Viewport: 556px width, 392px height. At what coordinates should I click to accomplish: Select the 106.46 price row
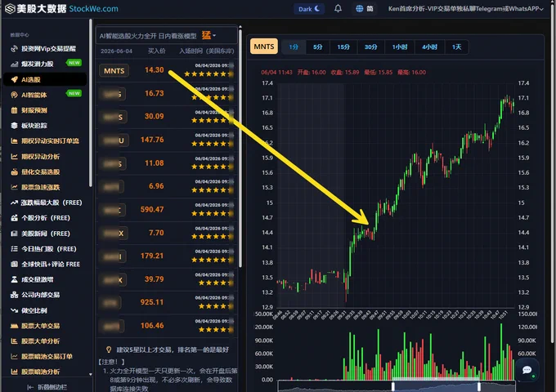tap(167, 326)
